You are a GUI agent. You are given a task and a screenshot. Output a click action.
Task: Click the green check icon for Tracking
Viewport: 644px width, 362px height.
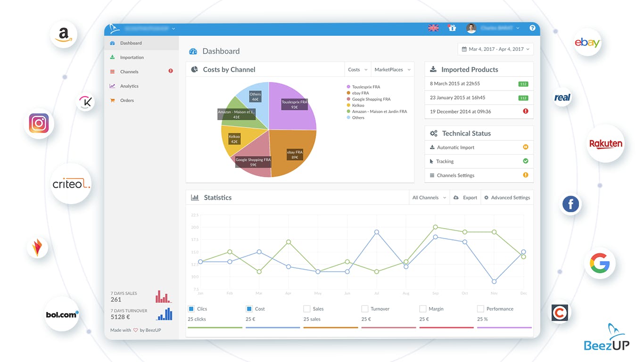[x=526, y=161]
